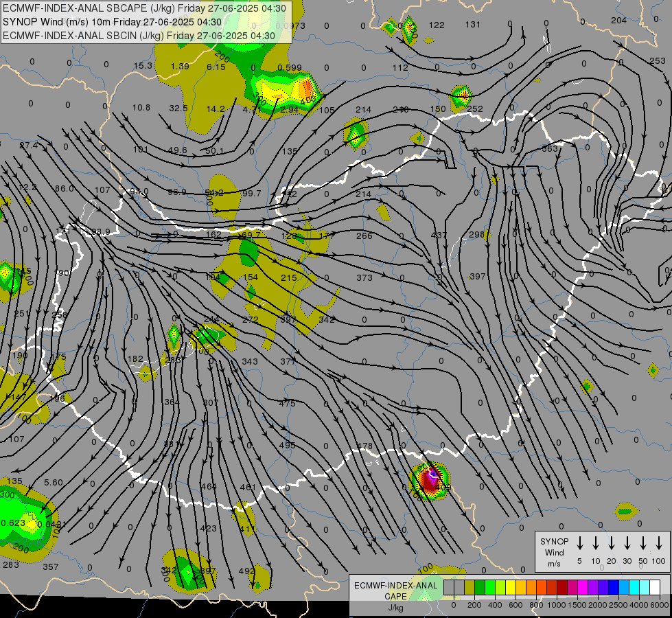Screen dimensions: 672x618
Task: Click the 373 value on the map
Action: (x=364, y=277)
